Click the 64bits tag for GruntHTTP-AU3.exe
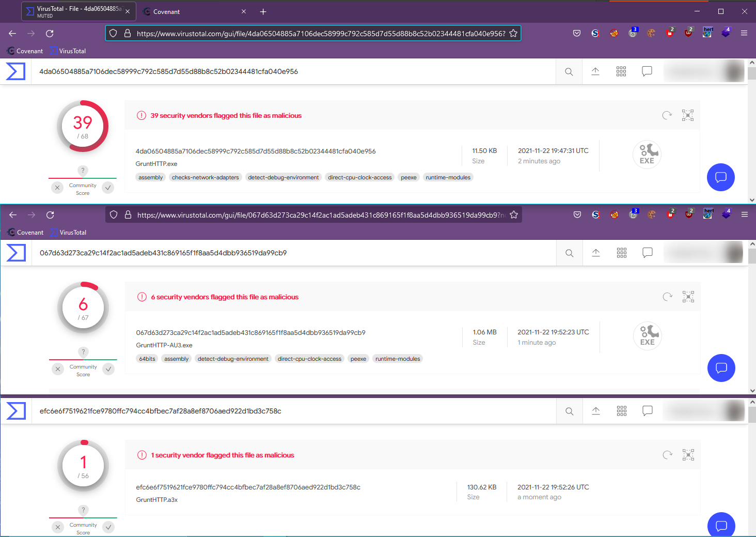 [x=147, y=359]
